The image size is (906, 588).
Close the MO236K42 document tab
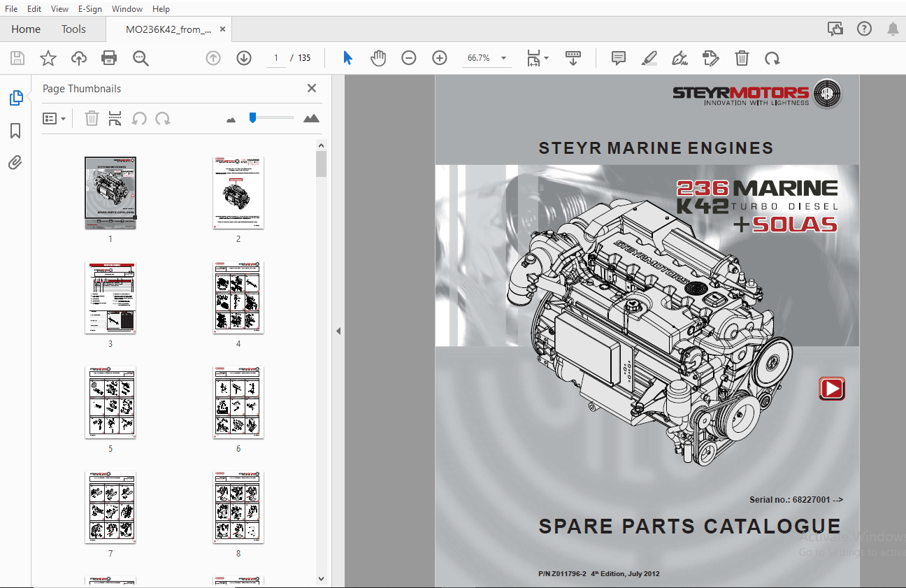(223, 29)
